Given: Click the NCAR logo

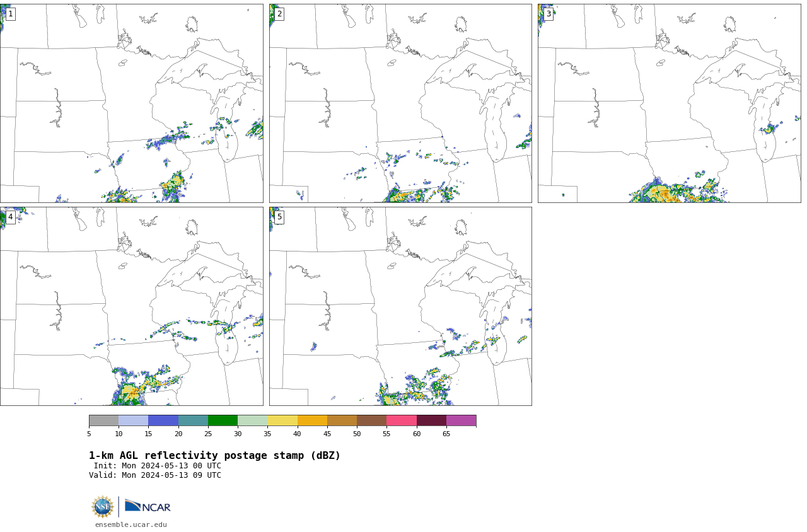Looking at the screenshot, I should 148,506.
